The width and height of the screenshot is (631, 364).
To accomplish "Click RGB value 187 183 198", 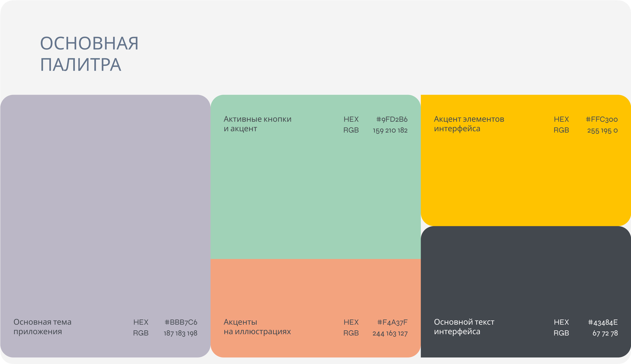I will [180, 333].
